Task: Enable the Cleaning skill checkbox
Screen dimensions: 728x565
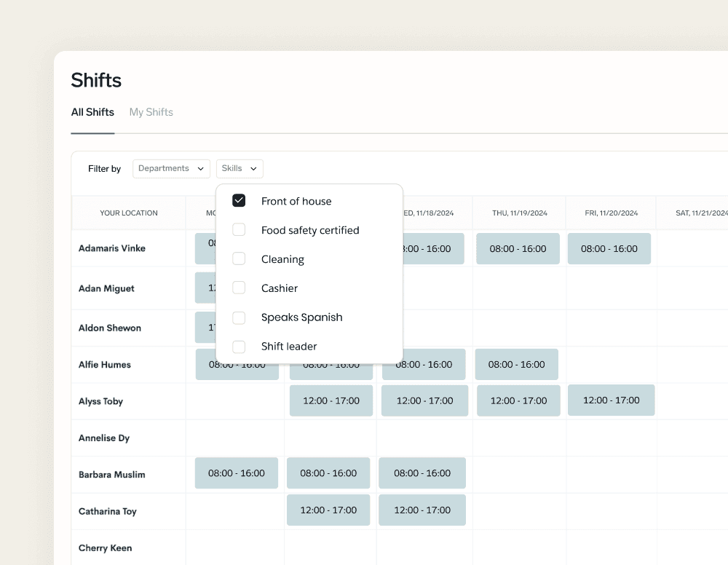Action: pyautogui.click(x=239, y=258)
